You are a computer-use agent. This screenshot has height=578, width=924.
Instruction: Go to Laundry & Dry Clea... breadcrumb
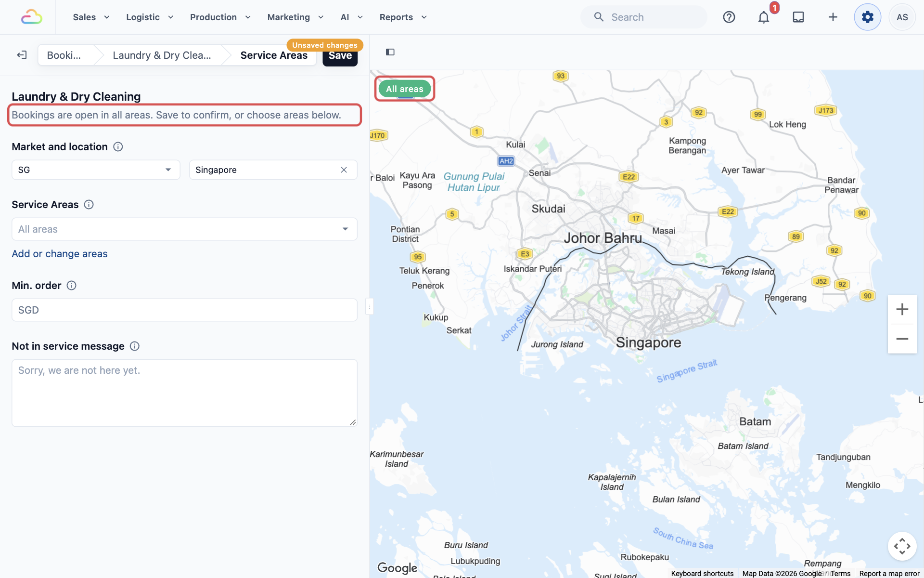(162, 55)
